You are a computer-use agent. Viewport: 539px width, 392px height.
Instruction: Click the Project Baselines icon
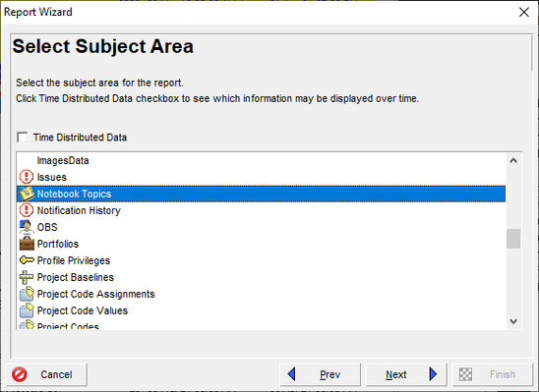coord(27,277)
